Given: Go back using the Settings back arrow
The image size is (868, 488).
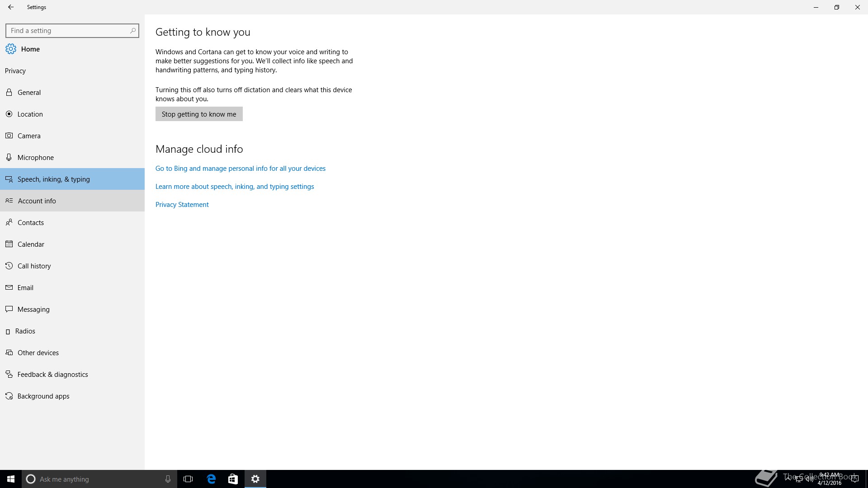Looking at the screenshot, I should click(10, 7).
